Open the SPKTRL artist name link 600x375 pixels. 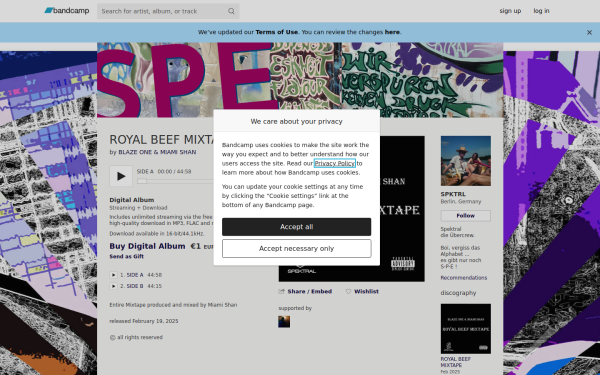[453, 194]
